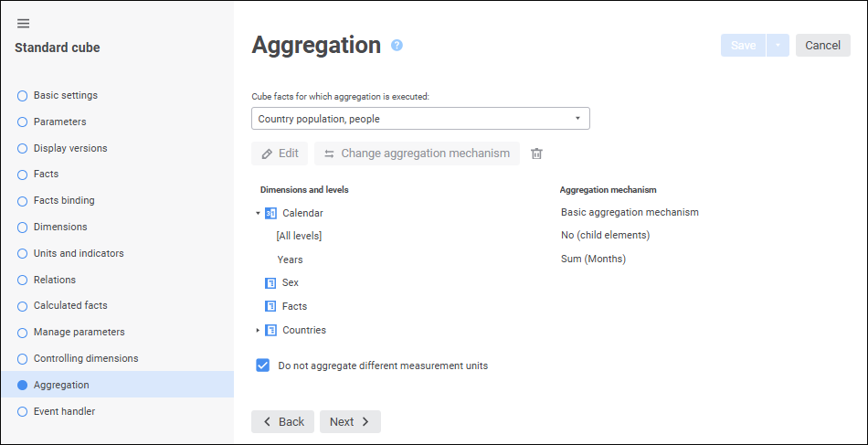Open the cube facts dropdown list
This screenshot has height=445, width=868.
tap(577, 119)
